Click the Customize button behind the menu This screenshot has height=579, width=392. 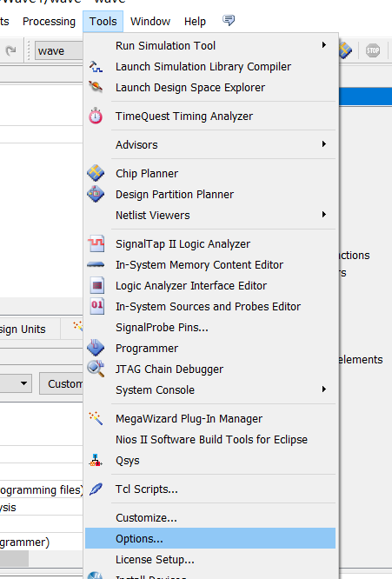click(x=61, y=383)
